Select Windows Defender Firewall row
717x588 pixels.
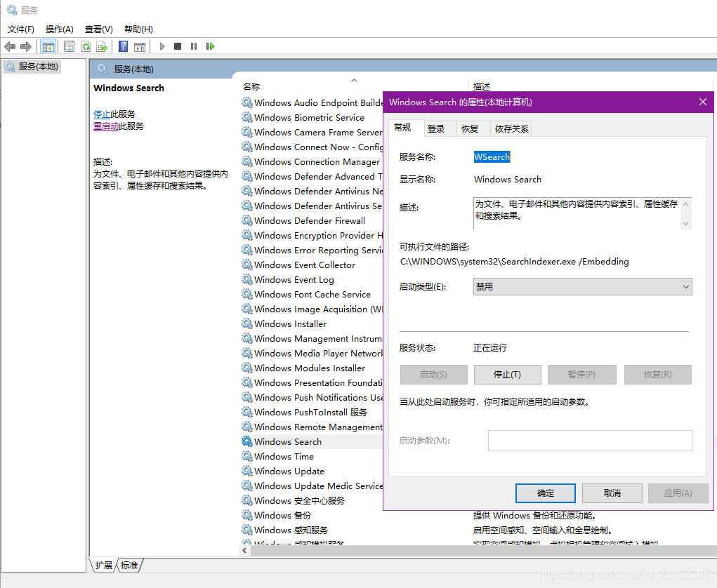[313, 220]
